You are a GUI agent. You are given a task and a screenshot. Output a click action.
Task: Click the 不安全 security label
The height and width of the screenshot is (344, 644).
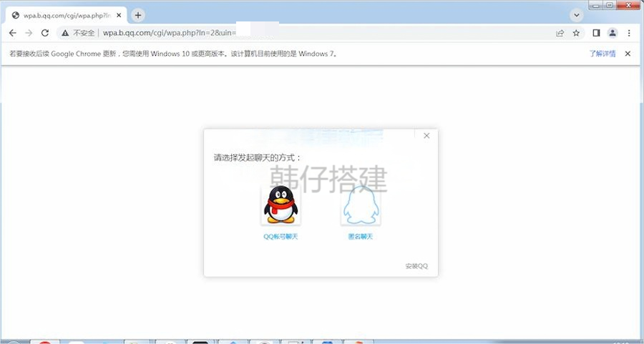click(x=84, y=33)
